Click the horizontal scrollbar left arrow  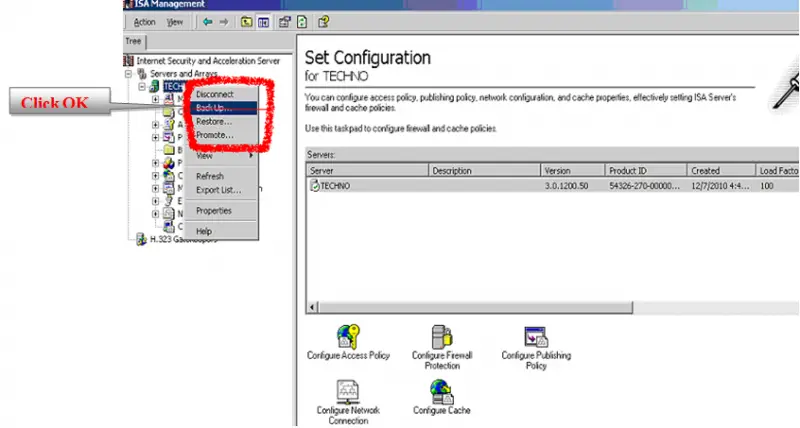pyautogui.click(x=312, y=307)
